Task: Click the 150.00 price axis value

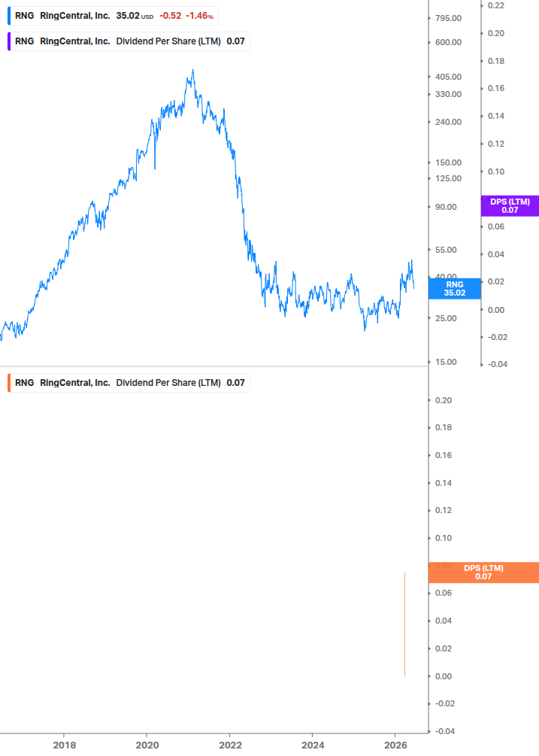Action: pos(448,162)
